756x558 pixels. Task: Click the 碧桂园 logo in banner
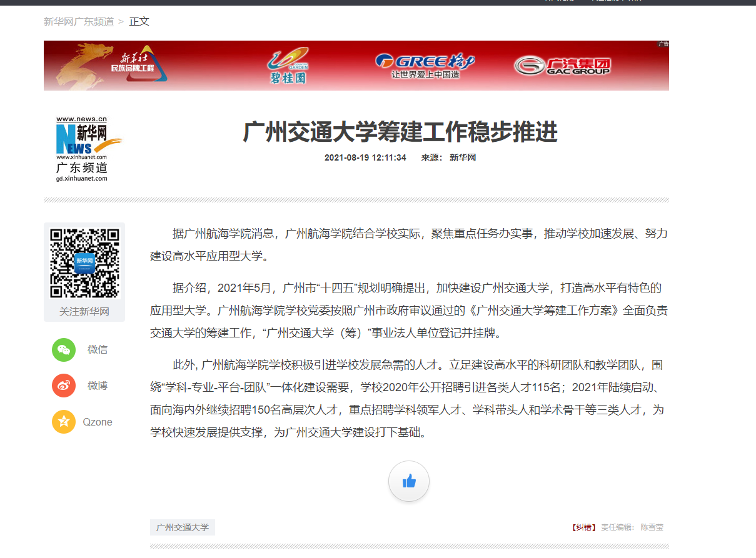tap(288, 66)
